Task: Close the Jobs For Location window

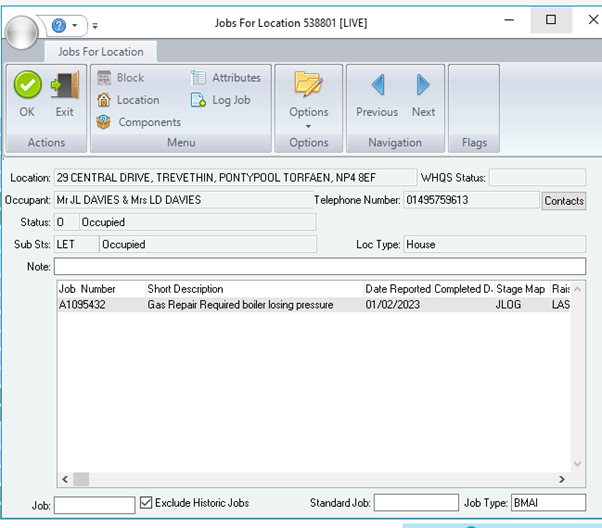Action: (x=593, y=20)
